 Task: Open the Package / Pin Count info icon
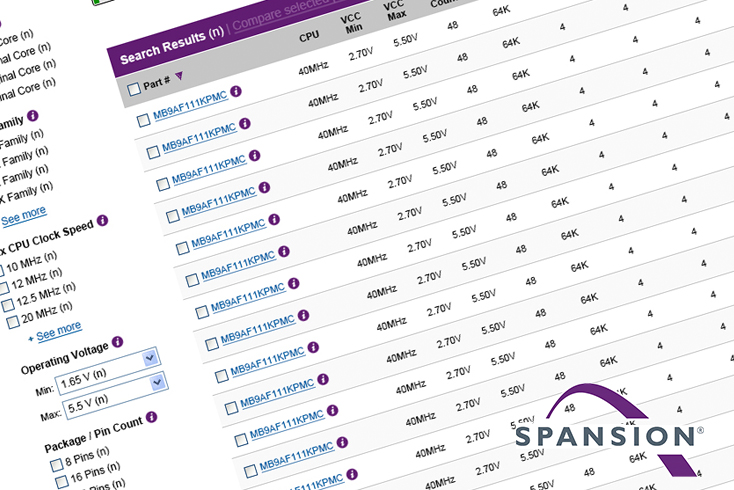pos(151,417)
